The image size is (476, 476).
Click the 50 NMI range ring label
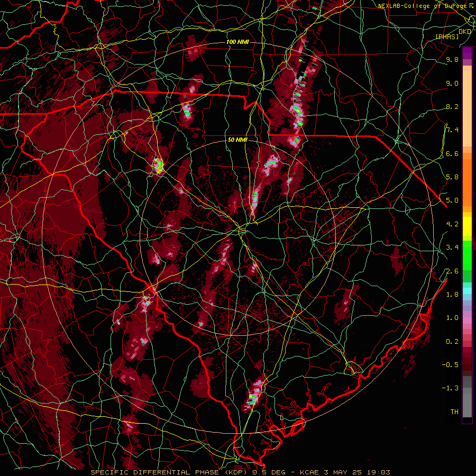coord(237,140)
